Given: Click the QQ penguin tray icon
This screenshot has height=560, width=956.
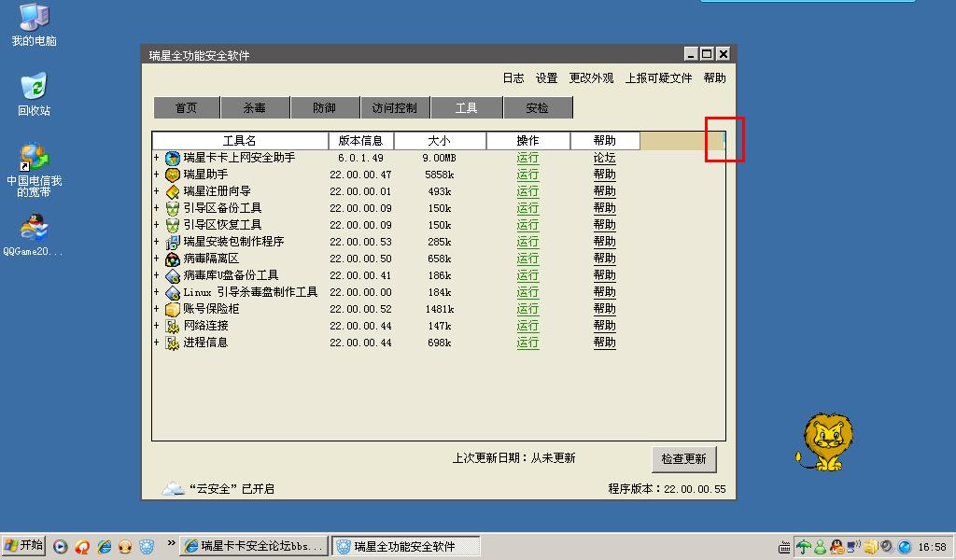Looking at the screenshot, I should tap(836, 547).
